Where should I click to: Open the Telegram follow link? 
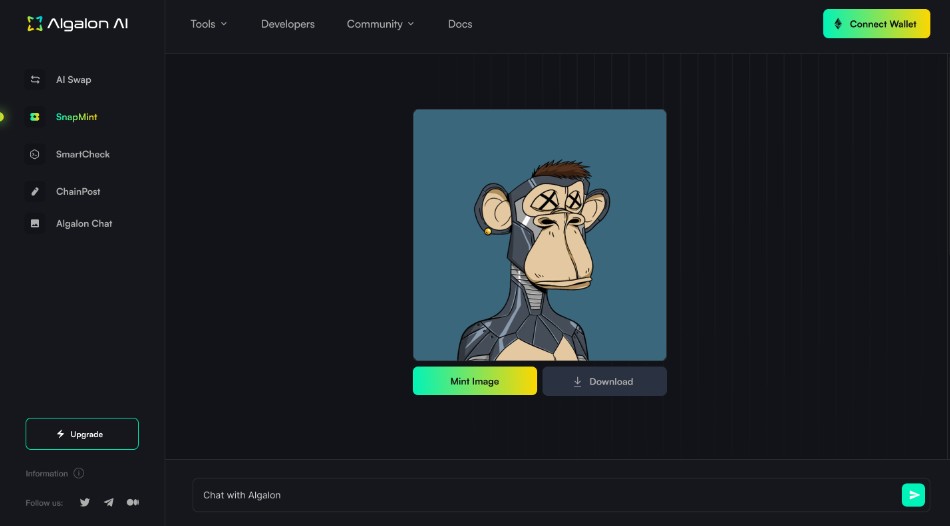(x=108, y=502)
